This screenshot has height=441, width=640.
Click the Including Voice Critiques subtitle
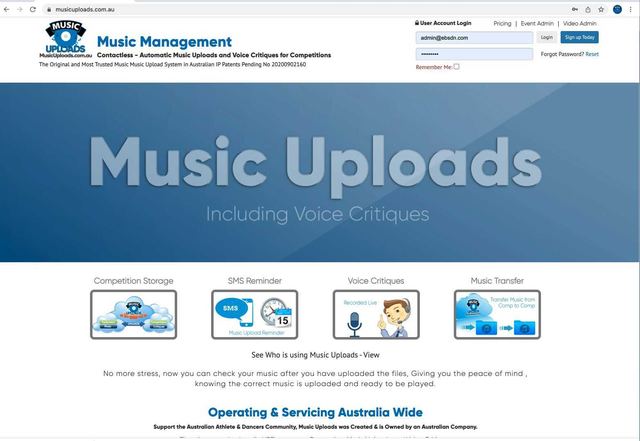(317, 214)
